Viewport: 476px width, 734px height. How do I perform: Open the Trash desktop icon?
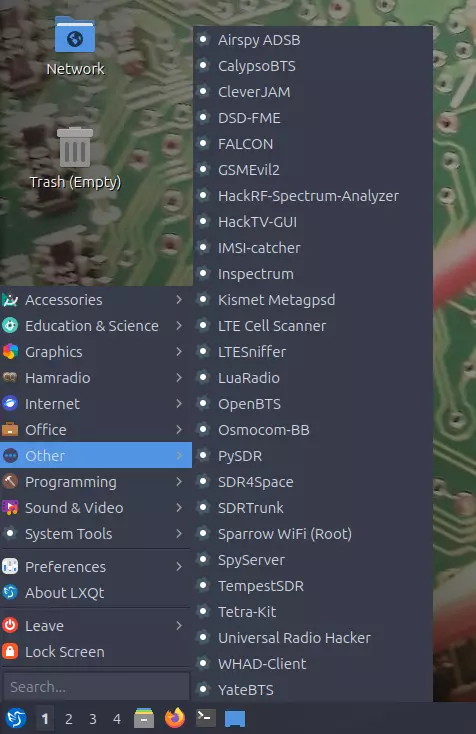pyautogui.click(x=75, y=158)
